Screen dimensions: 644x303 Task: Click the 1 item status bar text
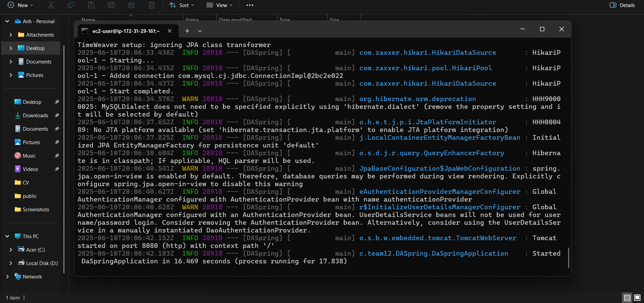click(13, 298)
